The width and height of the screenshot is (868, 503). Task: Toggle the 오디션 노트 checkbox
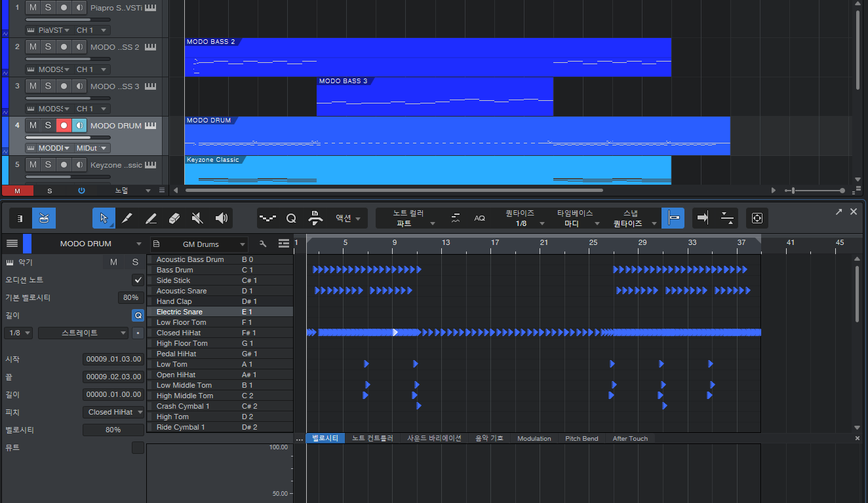tap(138, 280)
